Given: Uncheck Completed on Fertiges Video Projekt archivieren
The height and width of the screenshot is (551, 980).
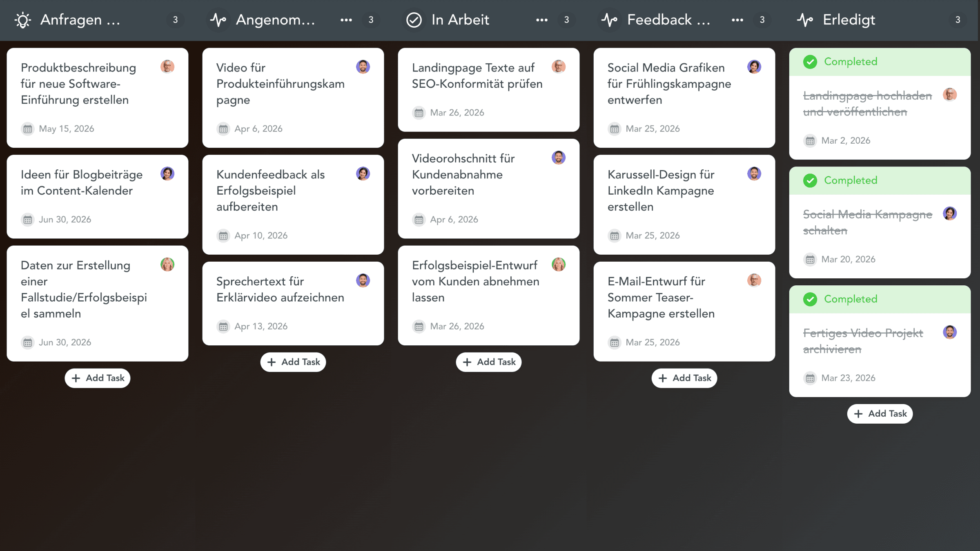Looking at the screenshot, I should pyautogui.click(x=810, y=300).
